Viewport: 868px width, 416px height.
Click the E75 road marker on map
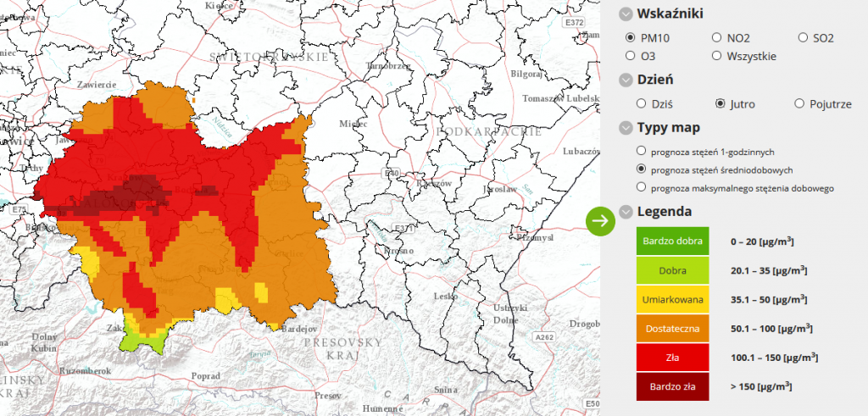[x=19, y=209]
